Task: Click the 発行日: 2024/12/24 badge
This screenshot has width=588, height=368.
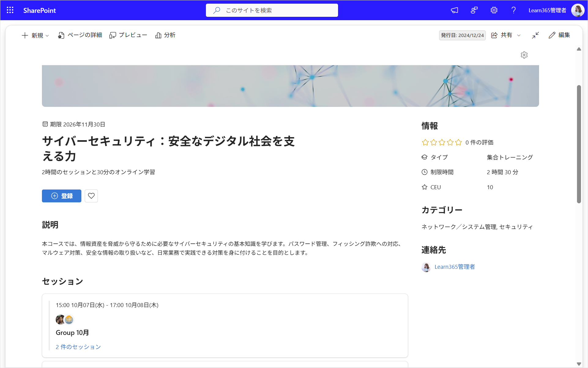Action: click(x=462, y=35)
